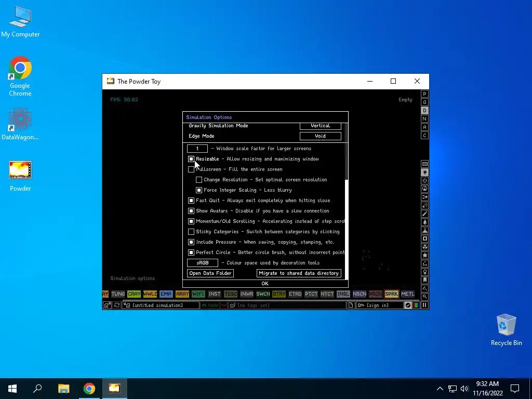Click the [untitled simulation] save button
Image resolution: width=532 pixels, height=399 pixels.
pyautogui.click(x=161, y=305)
